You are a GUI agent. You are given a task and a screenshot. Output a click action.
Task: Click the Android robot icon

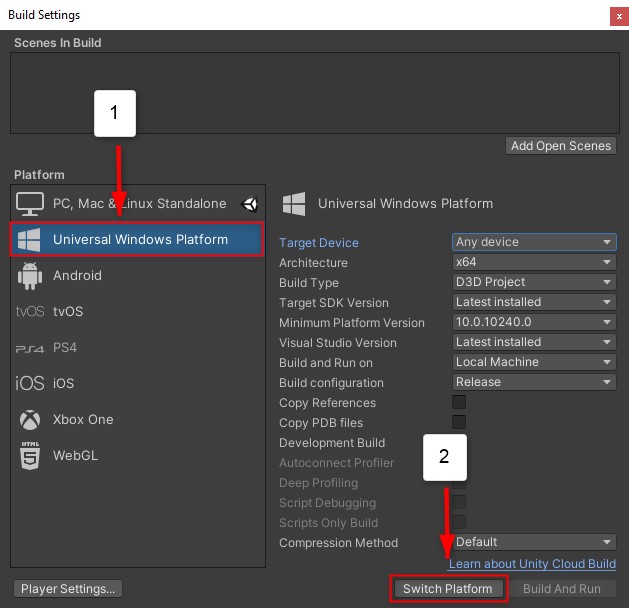pyautogui.click(x=30, y=276)
